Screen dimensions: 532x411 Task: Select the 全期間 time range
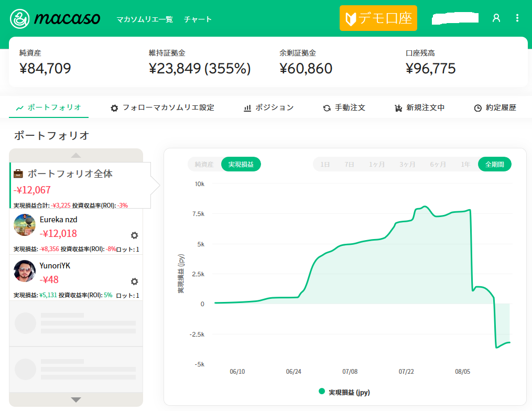(494, 164)
